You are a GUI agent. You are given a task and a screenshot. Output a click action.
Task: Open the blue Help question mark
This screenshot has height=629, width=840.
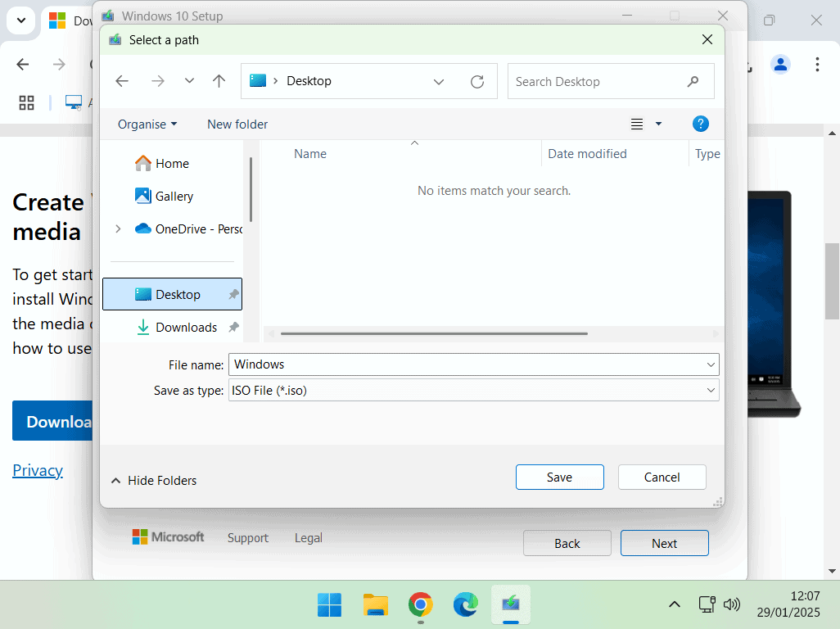tap(700, 124)
